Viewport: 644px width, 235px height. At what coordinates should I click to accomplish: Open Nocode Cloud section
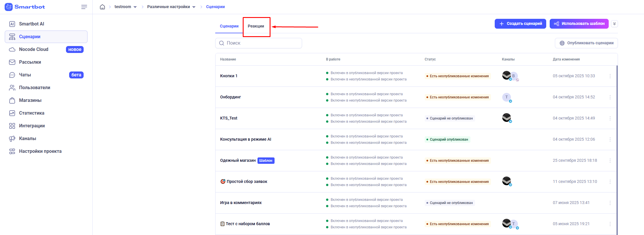pos(34,49)
